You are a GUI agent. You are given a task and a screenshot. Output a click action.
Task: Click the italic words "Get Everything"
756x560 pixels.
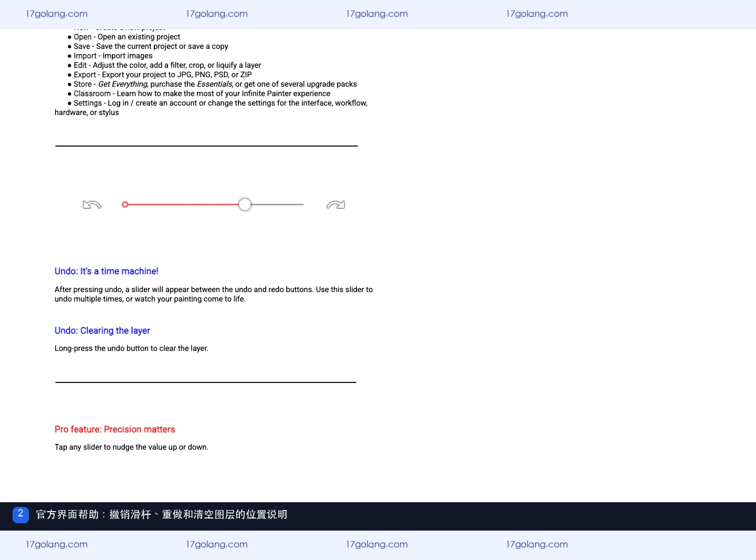pos(123,84)
